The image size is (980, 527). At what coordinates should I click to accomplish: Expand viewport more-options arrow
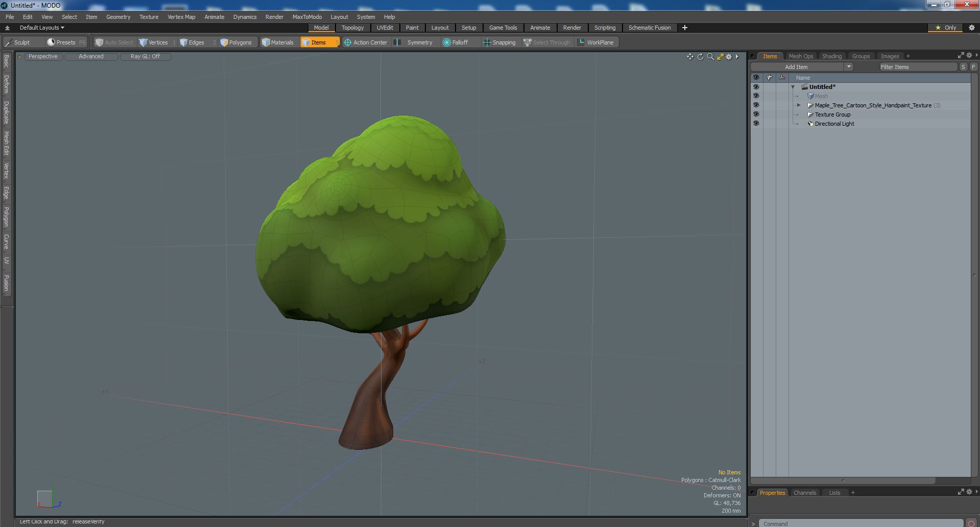tap(737, 57)
